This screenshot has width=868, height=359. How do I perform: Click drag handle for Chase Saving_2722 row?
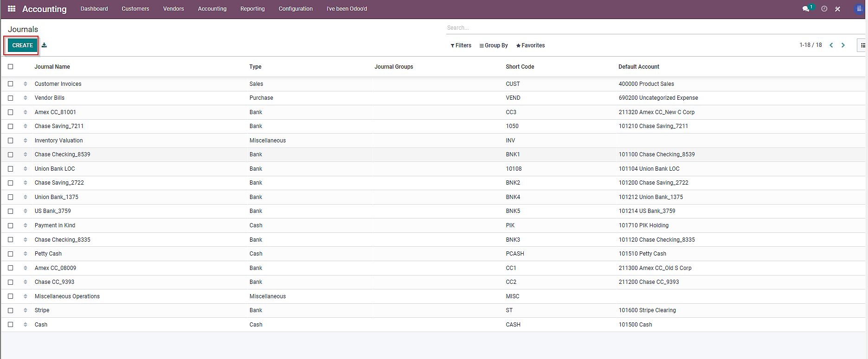[26, 183]
